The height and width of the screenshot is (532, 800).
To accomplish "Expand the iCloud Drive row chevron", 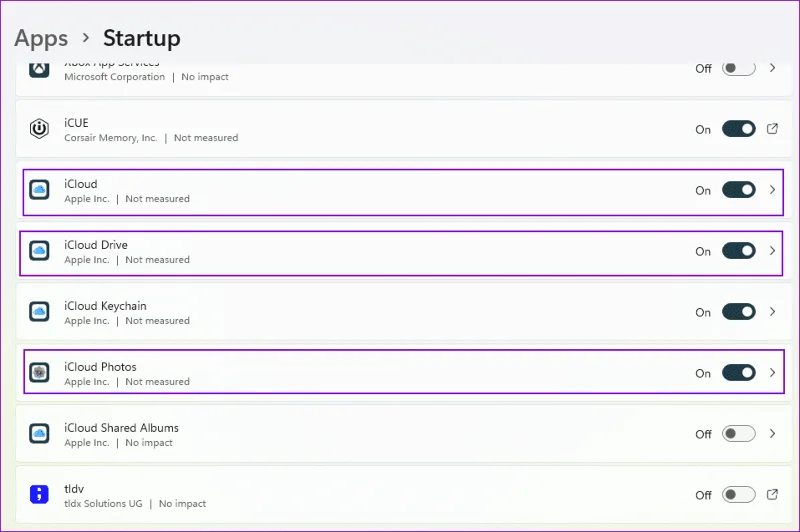I will pyautogui.click(x=772, y=250).
